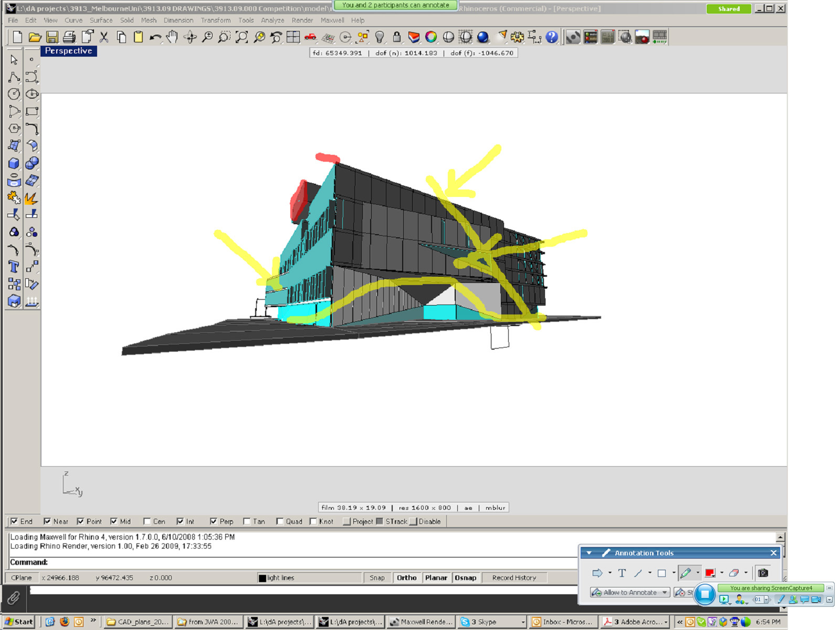Screen dimensions: 840x630
Task: Click the blue Help question mark icon
Action: click(x=552, y=37)
